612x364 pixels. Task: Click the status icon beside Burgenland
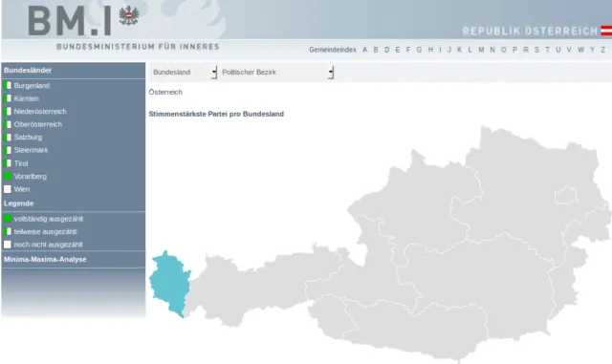pos(8,85)
